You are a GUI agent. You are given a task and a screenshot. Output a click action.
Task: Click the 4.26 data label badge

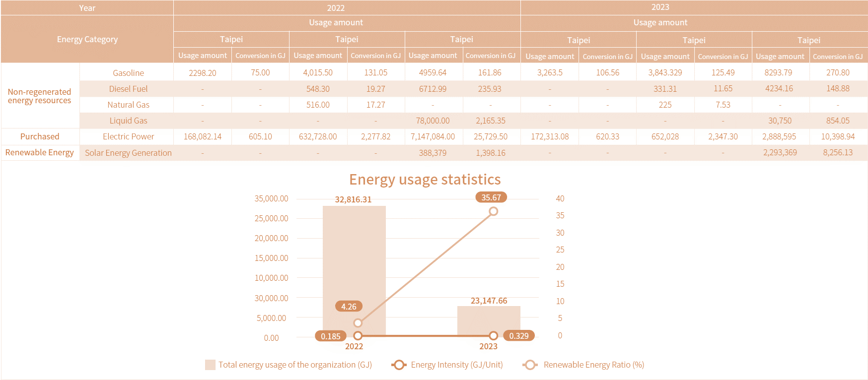click(x=349, y=307)
